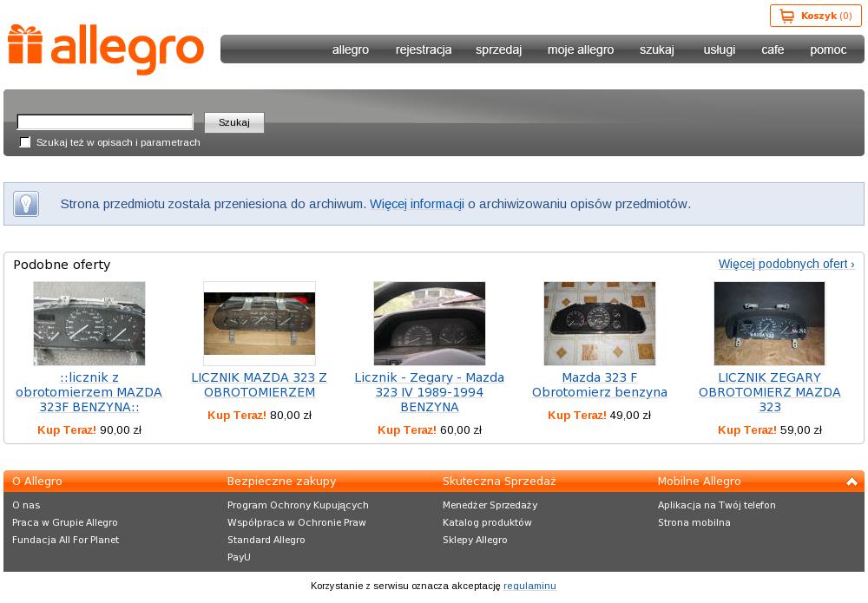Open the '::licznik z obrotomierzem MAZDA 323F BENZYNA::' offer link
The height and width of the screenshot is (603, 868).
pyautogui.click(x=89, y=392)
